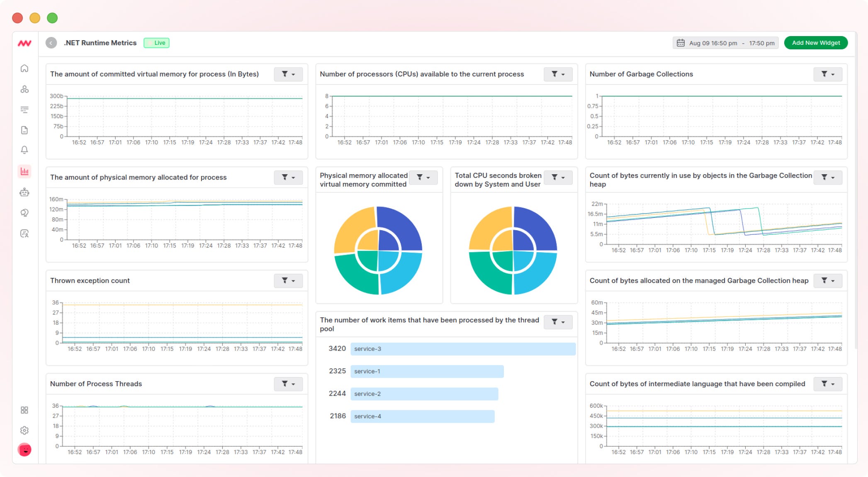Open the infrastructure cluster sidebar icon
This screenshot has height=477, width=868.
pyautogui.click(x=24, y=89)
